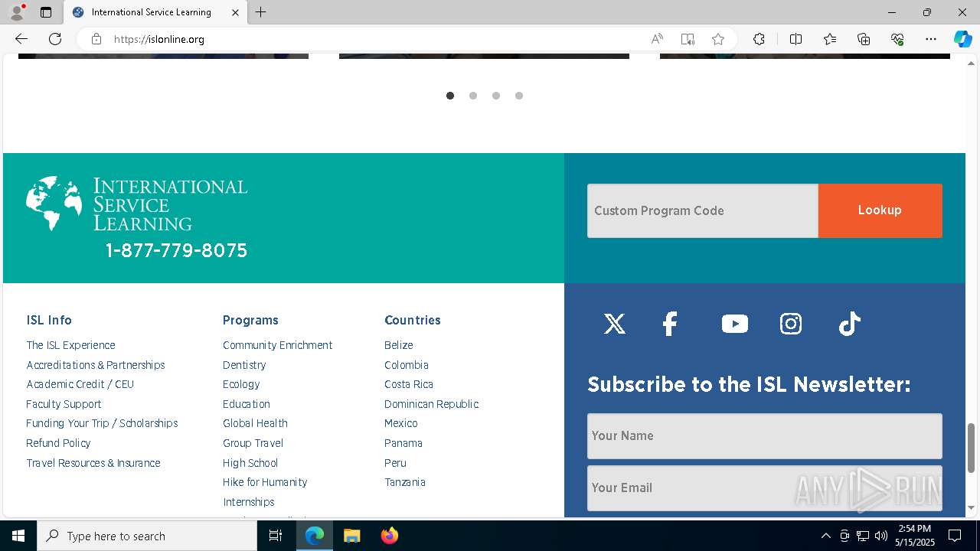Open The ISL Experience link

71,345
